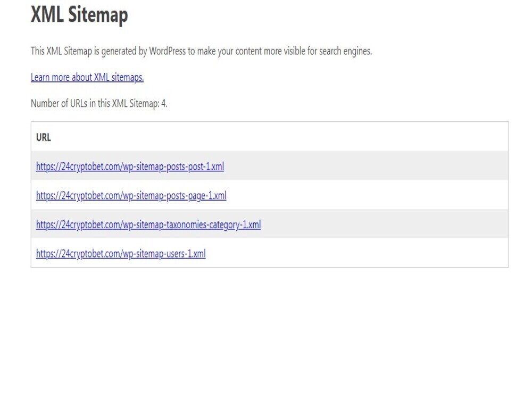Open the 'Learn more about XML sitemaps' link
Viewport: 532px width, 399px height.
(x=87, y=77)
